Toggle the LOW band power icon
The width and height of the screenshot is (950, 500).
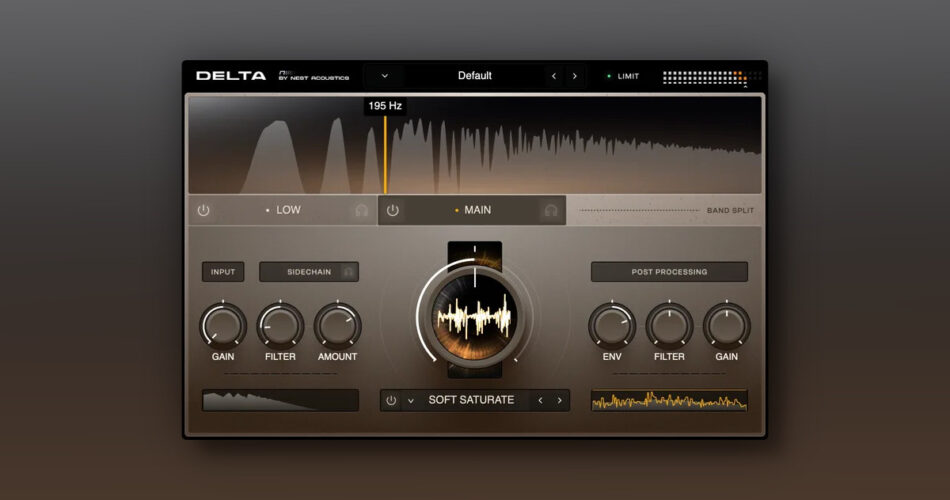pos(204,210)
